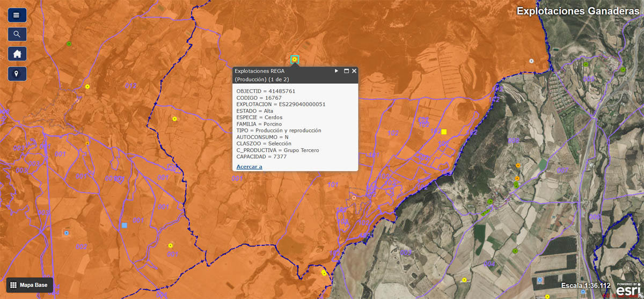Select the white circle marker near top right
Image resolution: width=644 pixels, height=299 pixels.
pos(531,61)
